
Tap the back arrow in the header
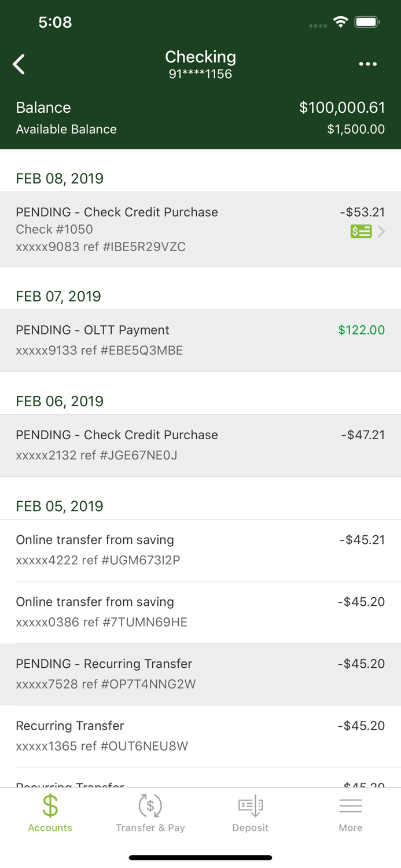pyautogui.click(x=19, y=64)
